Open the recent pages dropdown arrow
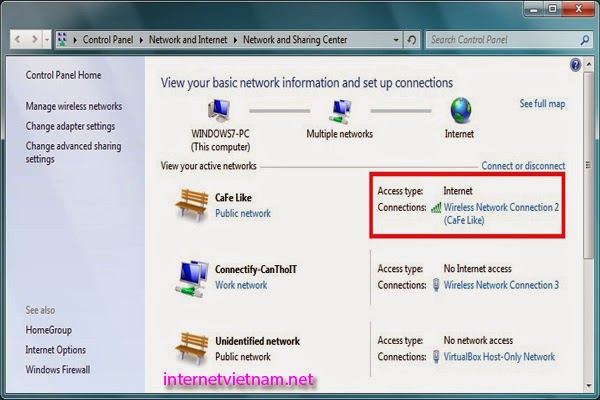Viewport: 600px width, 400px height. [47, 39]
